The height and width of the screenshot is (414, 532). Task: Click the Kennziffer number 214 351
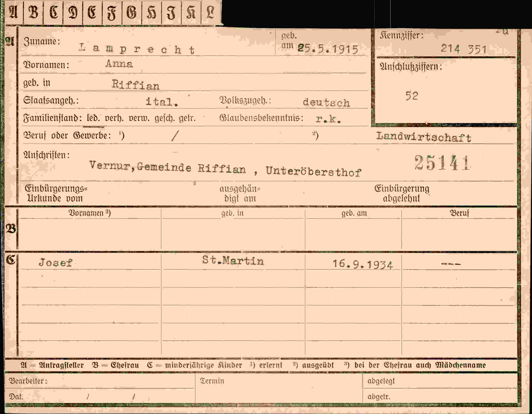pyautogui.click(x=464, y=49)
